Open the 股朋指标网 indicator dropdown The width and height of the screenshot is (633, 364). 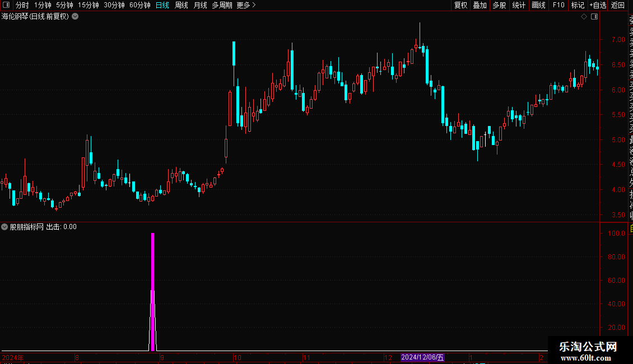pyautogui.click(x=4, y=227)
